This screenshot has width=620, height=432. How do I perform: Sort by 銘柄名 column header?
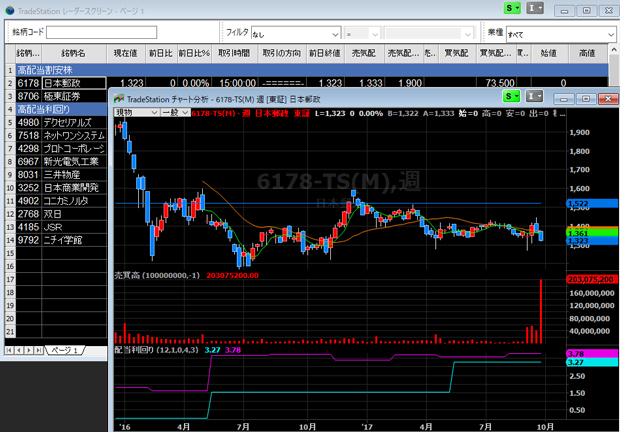pos(74,53)
